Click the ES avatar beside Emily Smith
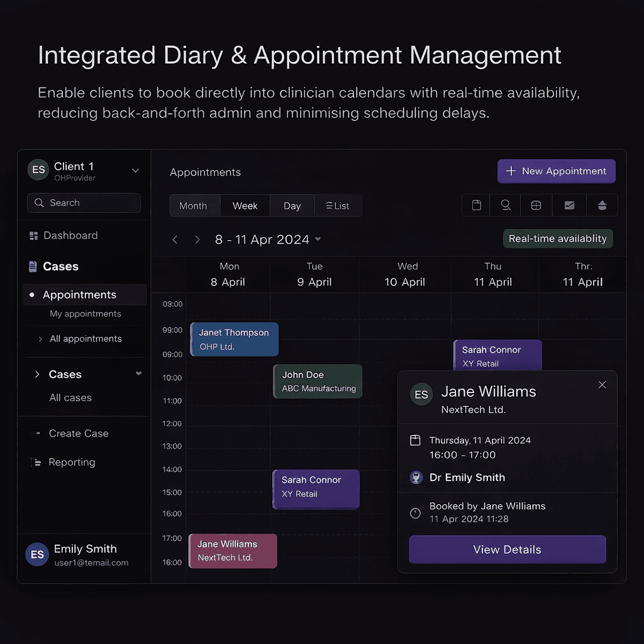Viewport: 644px width, 644px height. (x=37, y=555)
